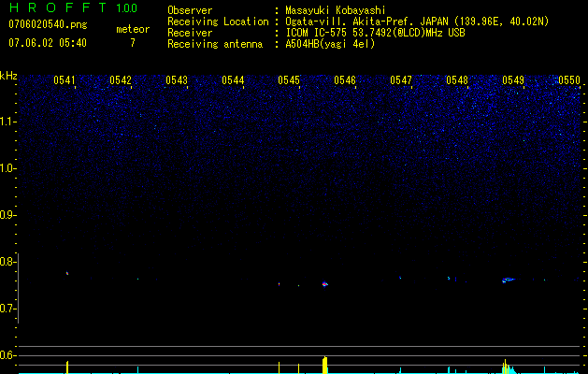
Task: Click the 0547 time marker
Action: [x=401, y=80]
